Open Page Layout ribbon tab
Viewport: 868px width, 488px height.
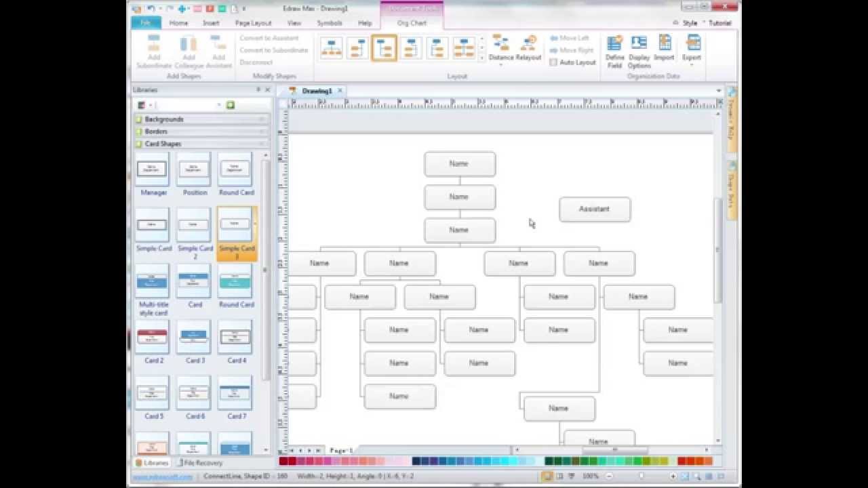click(253, 23)
